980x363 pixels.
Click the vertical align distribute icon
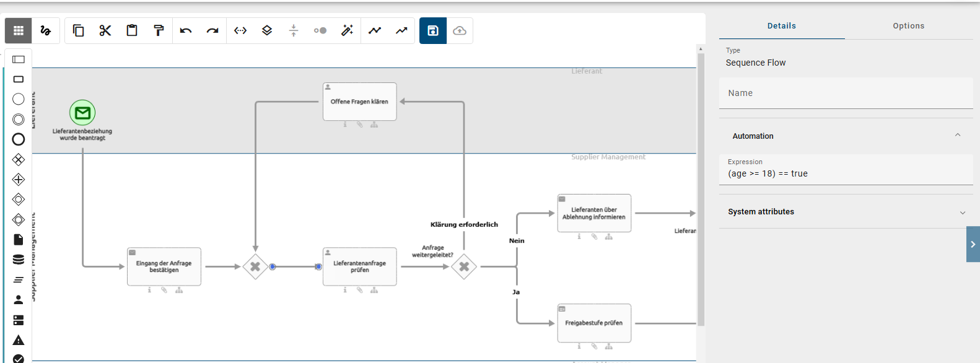[x=294, y=30]
